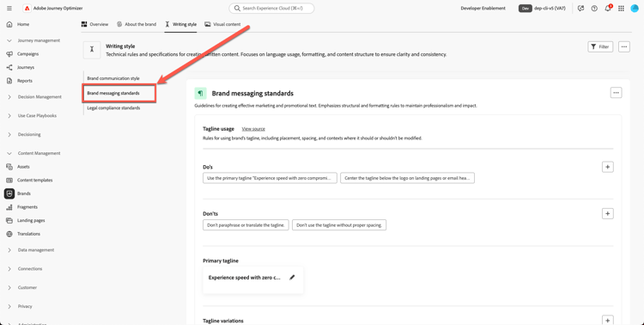Add a new tagline variation
644x325 pixels.
click(607, 320)
